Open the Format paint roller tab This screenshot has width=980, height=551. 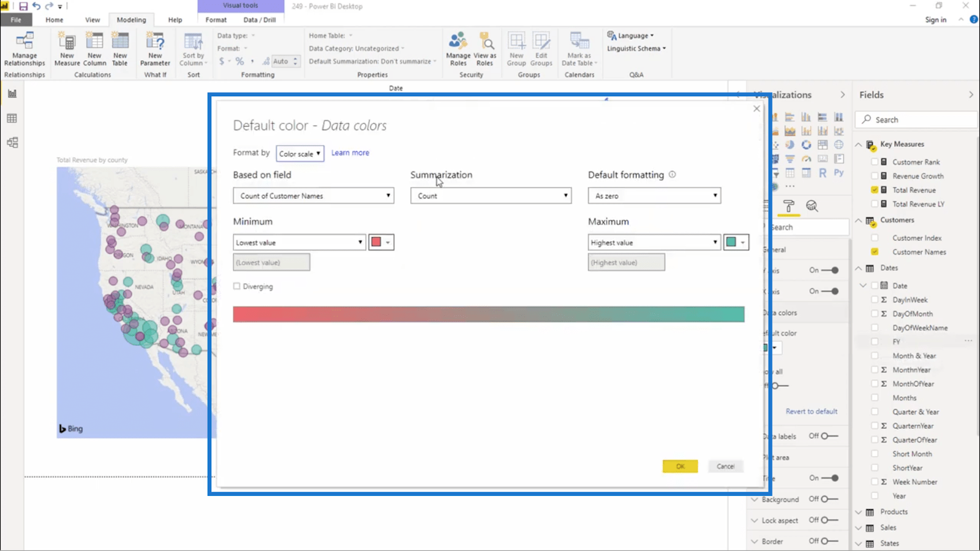[x=789, y=206]
